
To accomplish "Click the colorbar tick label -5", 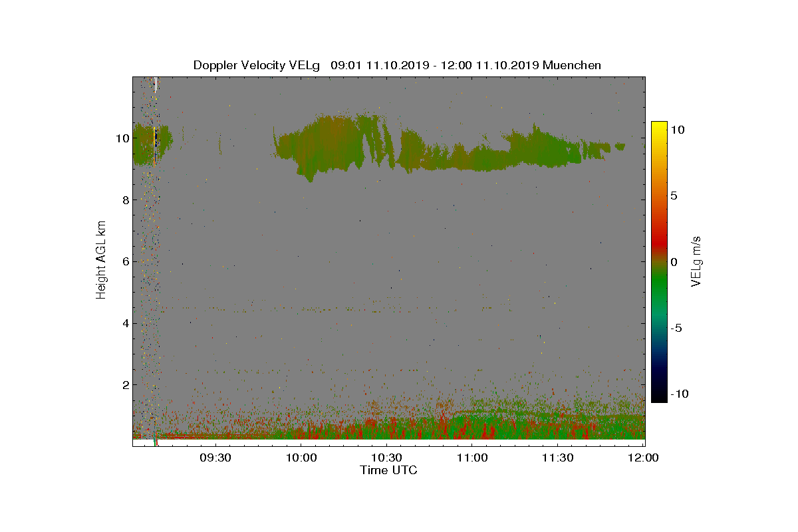I will pyautogui.click(x=676, y=328).
